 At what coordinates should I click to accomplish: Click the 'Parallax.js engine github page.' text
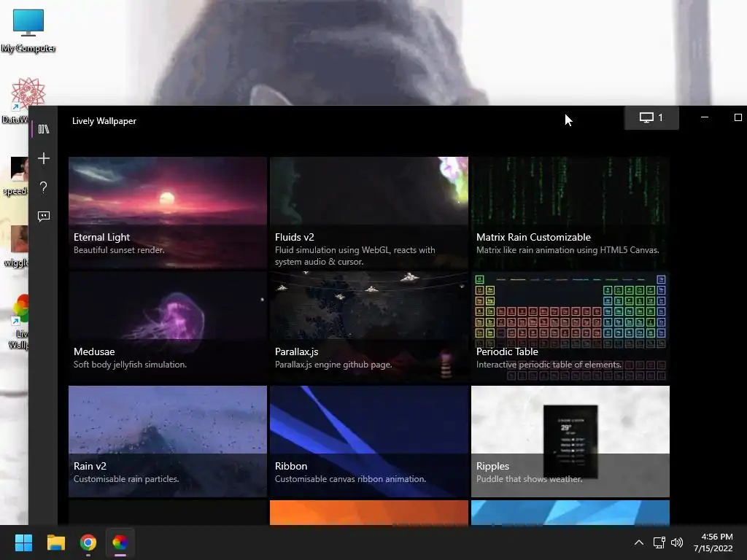pos(333,365)
